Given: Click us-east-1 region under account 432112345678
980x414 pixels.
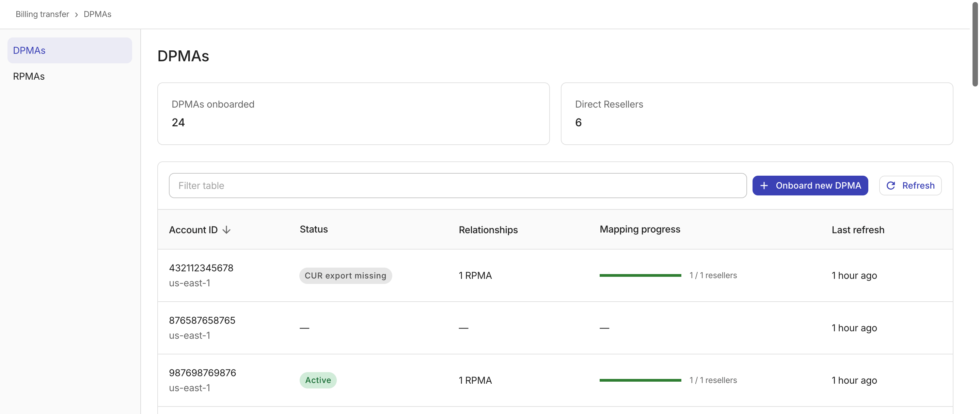Looking at the screenshot, I should [x=189, y=283].
